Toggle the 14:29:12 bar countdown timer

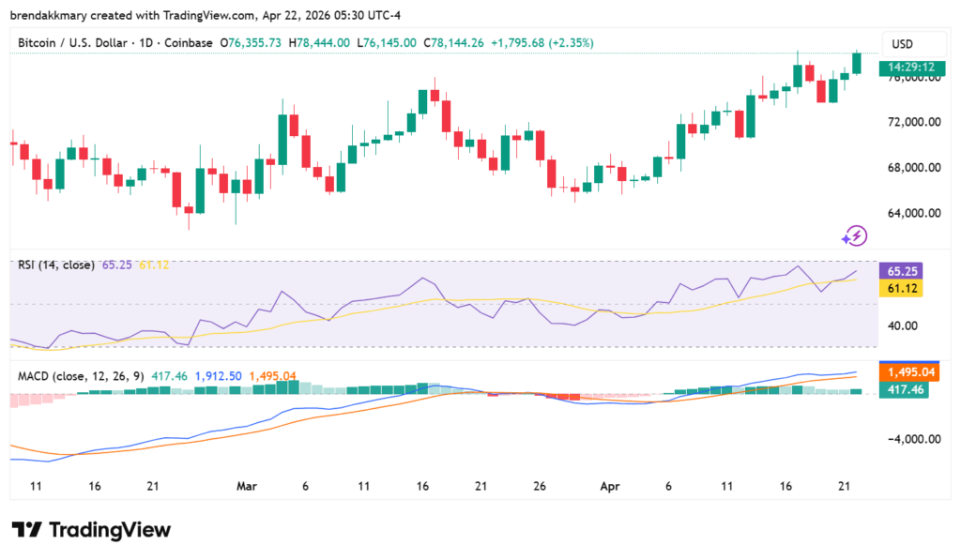[912, 68]
